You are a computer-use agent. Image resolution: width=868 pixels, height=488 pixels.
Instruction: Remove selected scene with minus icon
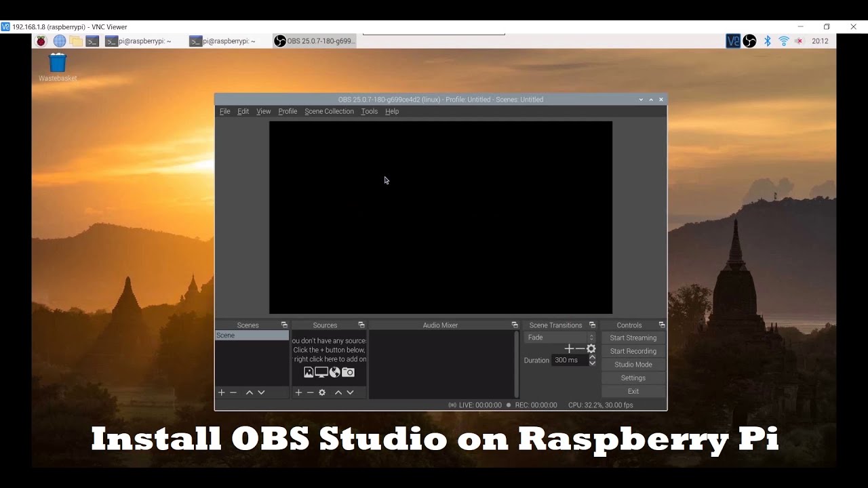point(233,392)
